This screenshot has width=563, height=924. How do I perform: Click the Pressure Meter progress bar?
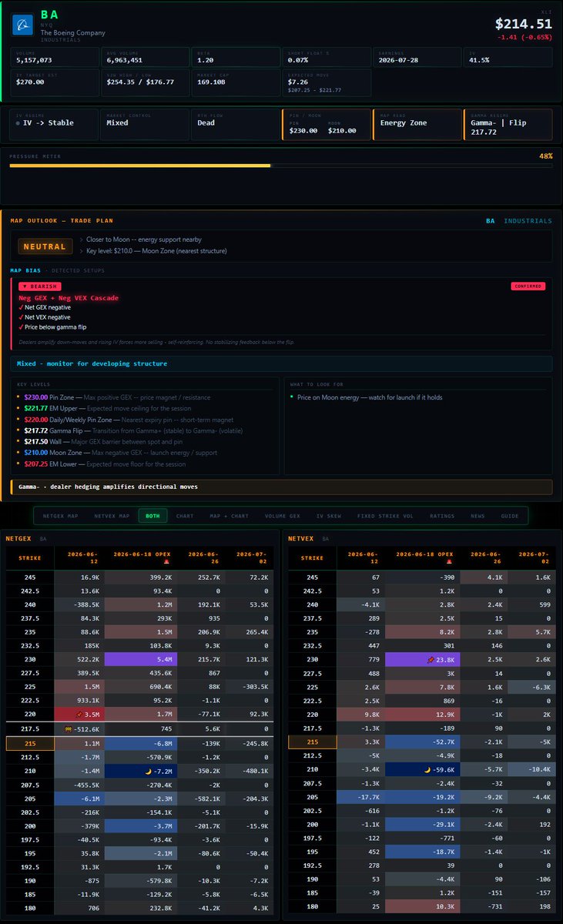[281, 165]
